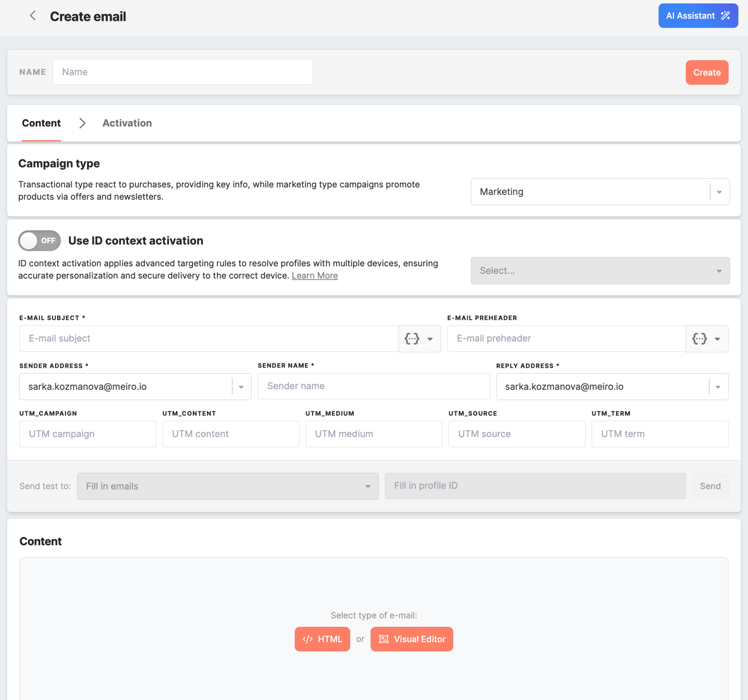
Task: Expand the Reply address dropdown
Action: pyautogui.click(x=718, y=387)
